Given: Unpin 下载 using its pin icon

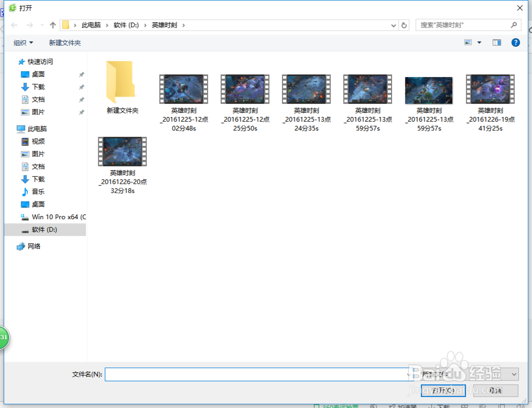Looking at the screenshot, I should (x=81, y=87).
